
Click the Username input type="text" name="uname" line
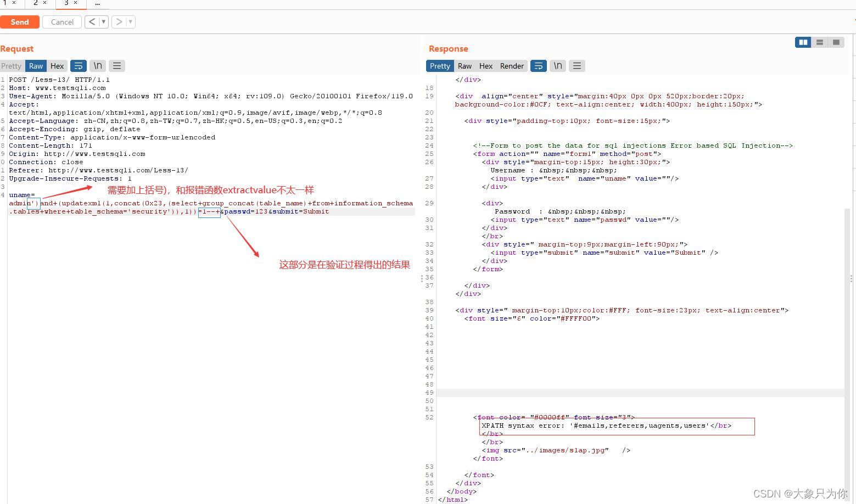pos(584,178)
